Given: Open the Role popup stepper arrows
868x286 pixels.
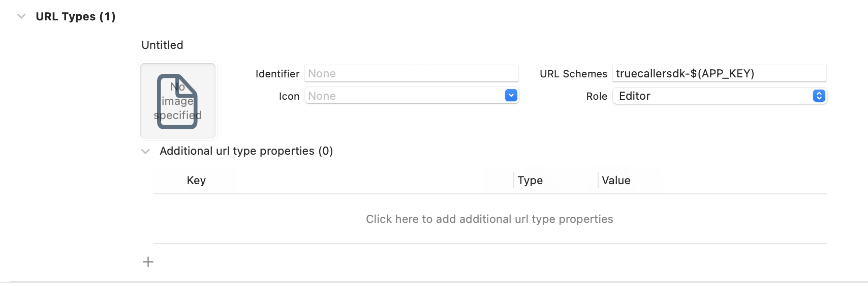Looking at the screenshot, I should pyautogui.click(x=819, y=96).
